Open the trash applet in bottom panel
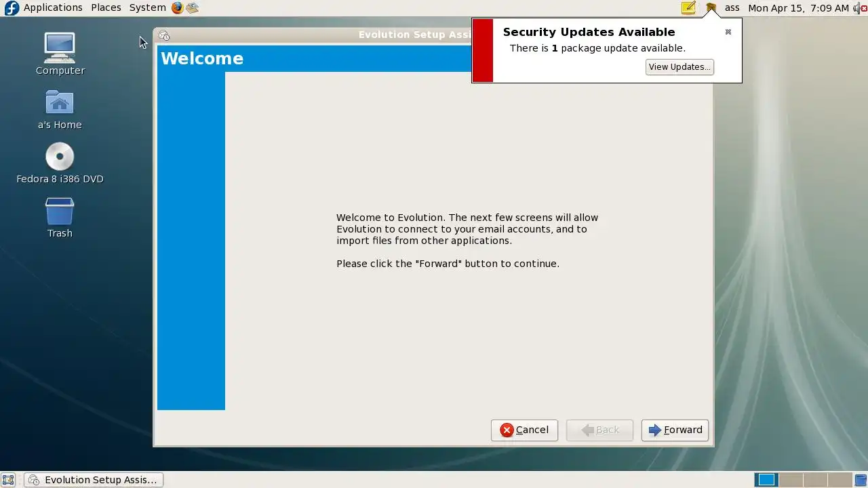The height and width of the screenshot is (488, 868). [x=861, y=480]
